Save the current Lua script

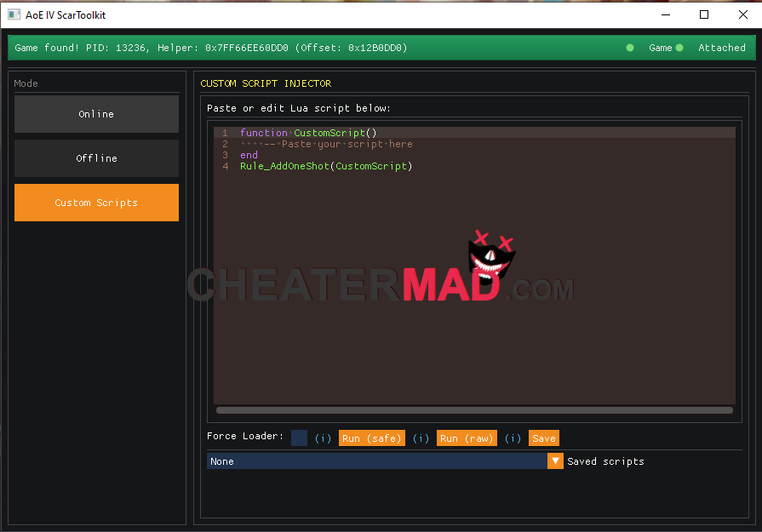544,438
